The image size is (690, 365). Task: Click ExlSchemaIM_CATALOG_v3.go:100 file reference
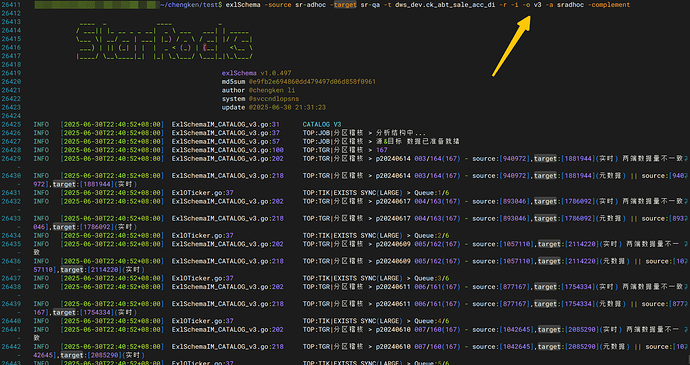(x=228, y=150)
